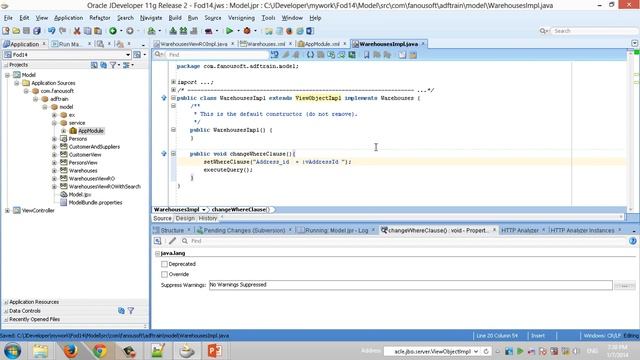
Task: Open the WarehousesImpl breadcrumb dropdown
Action: point(204,210)
